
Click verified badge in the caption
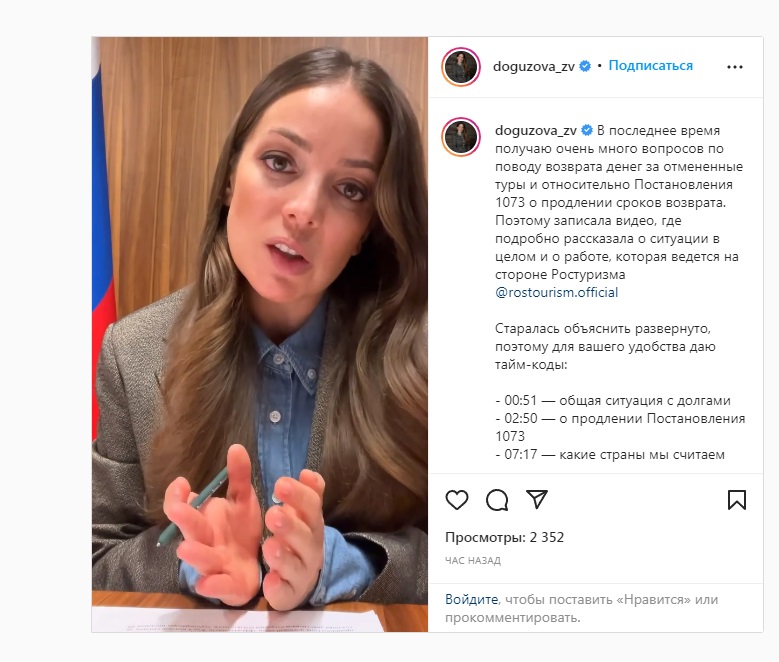(587, 130)
